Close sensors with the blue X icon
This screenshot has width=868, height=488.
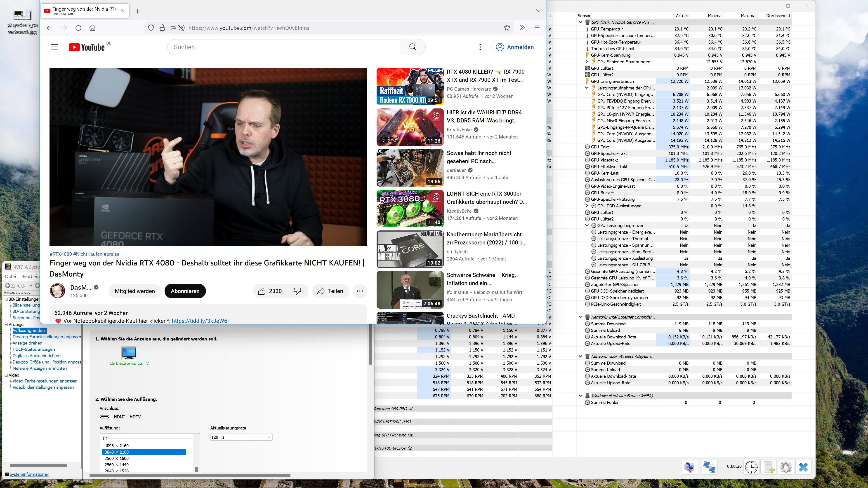pyautogui.click(x=803, y=467)
